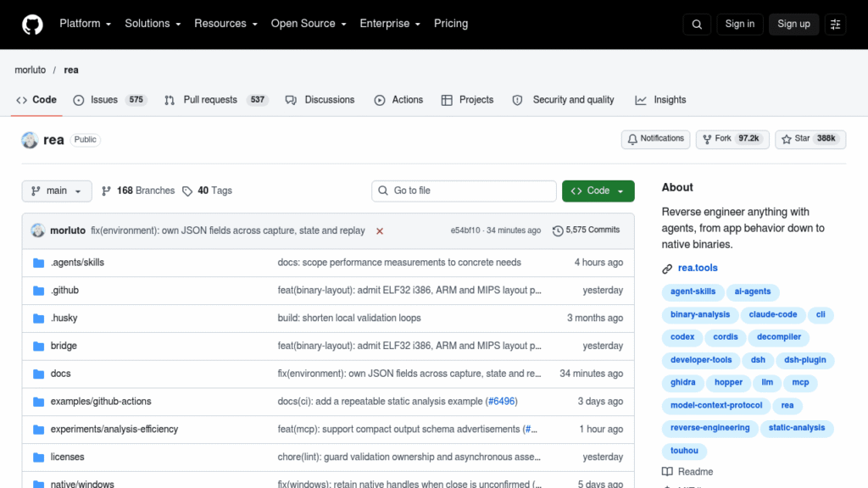This screenshot has width=868, height=488.
Task: Click the commit history clock icon
Action: [558, 230]
